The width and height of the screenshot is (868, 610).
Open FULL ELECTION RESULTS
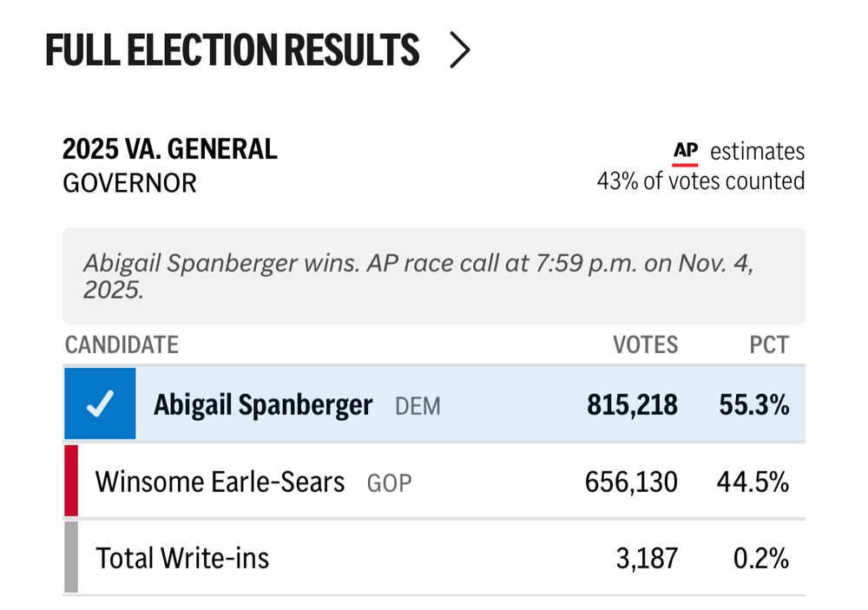pos(233,49)
